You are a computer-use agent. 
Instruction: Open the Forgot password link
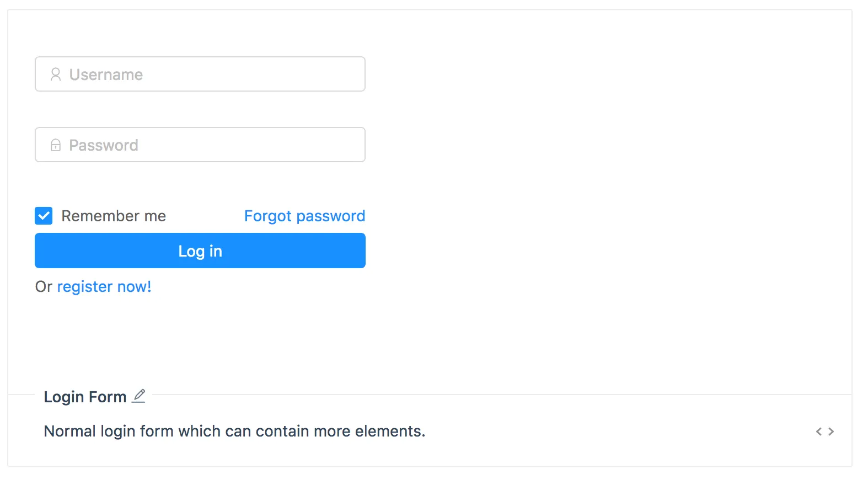[x=304, y=216]
